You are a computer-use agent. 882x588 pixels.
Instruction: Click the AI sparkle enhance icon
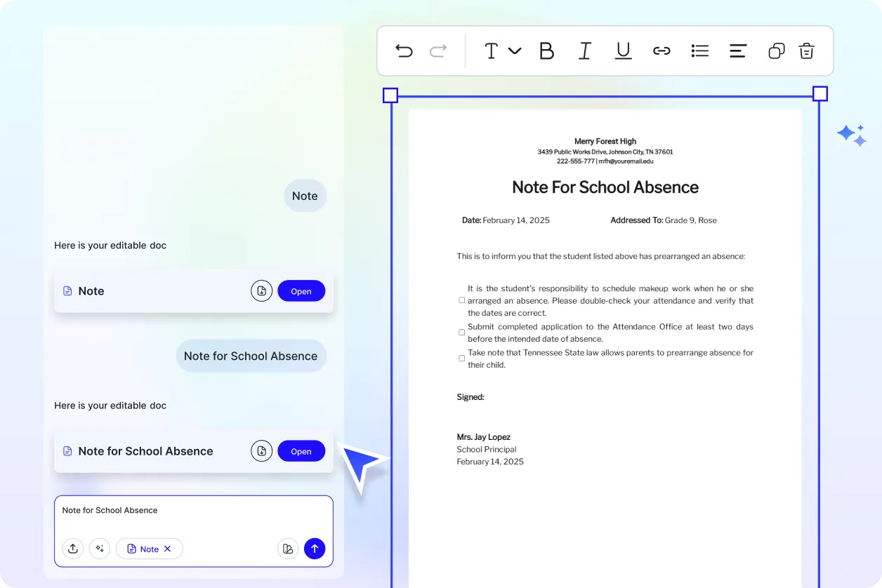pos(100,549)
